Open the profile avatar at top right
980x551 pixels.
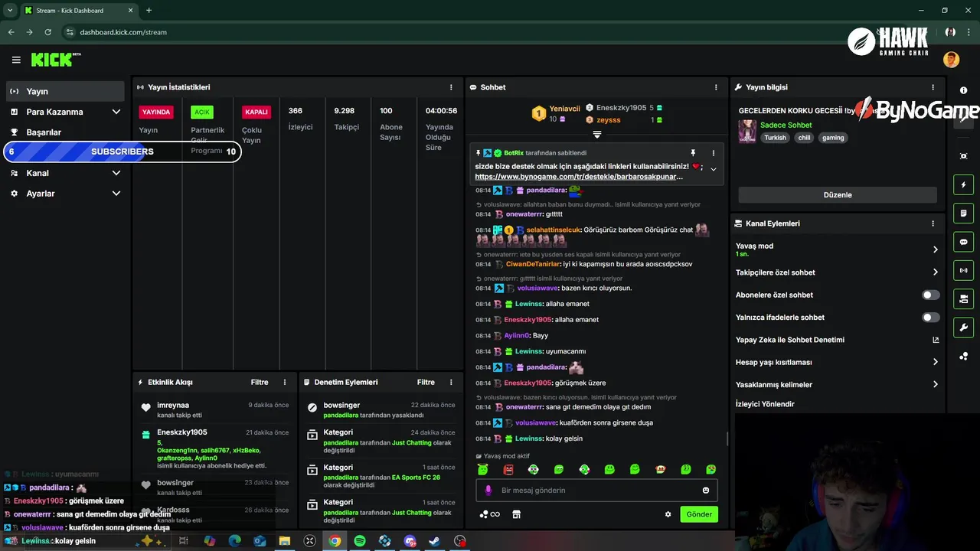click(951, 60)
